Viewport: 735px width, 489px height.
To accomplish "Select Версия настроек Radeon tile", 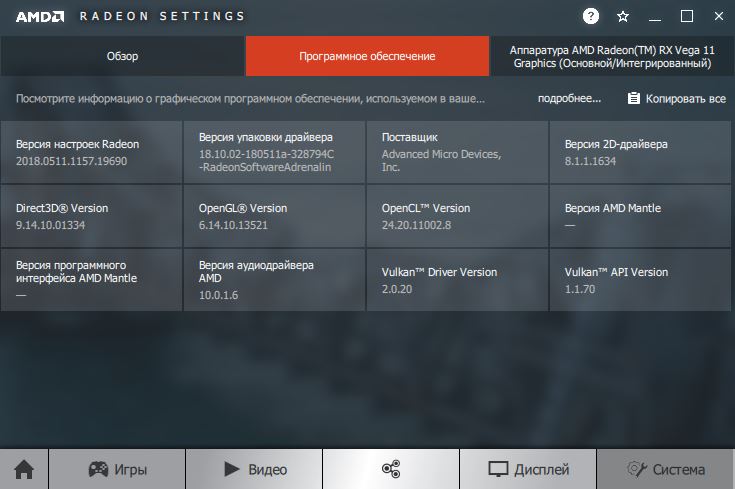I will pyautogui.click(x=91, y=152).
